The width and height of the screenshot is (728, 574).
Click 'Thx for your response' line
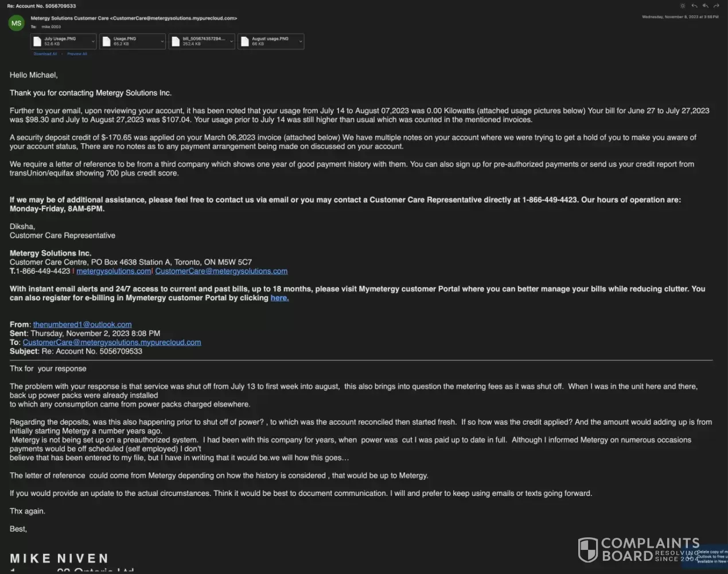48,369
